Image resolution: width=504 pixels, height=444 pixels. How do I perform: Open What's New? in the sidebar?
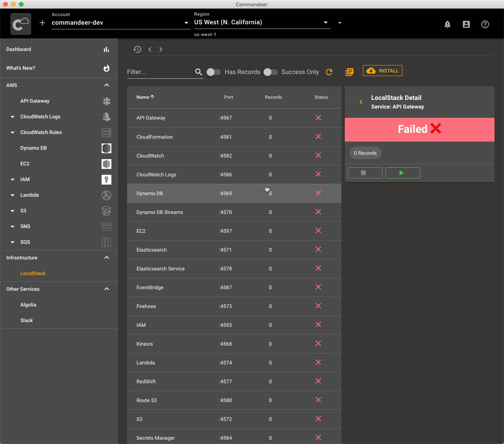(x=59, y=68)
